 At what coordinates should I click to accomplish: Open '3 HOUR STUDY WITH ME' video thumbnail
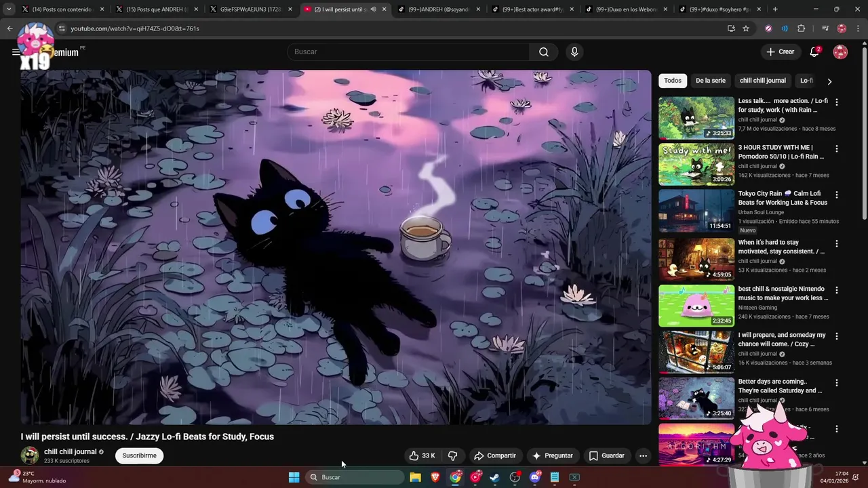696,164
